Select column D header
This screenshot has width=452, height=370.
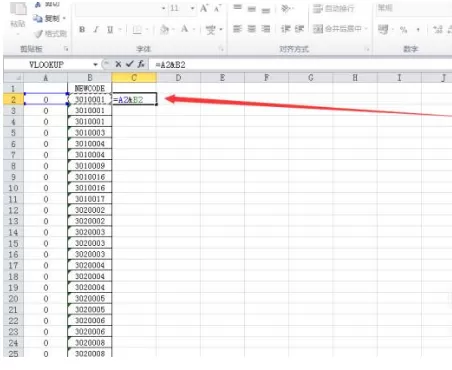point(178,78)
